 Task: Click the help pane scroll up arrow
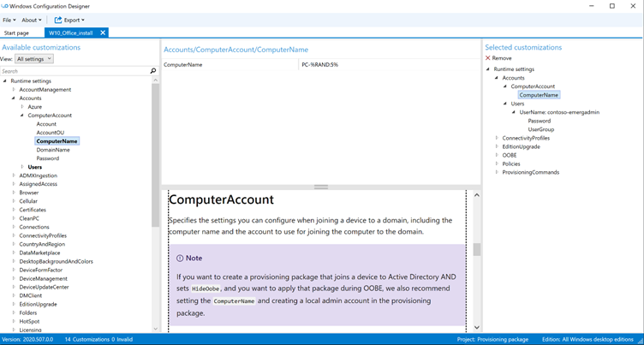coord(477,195)
